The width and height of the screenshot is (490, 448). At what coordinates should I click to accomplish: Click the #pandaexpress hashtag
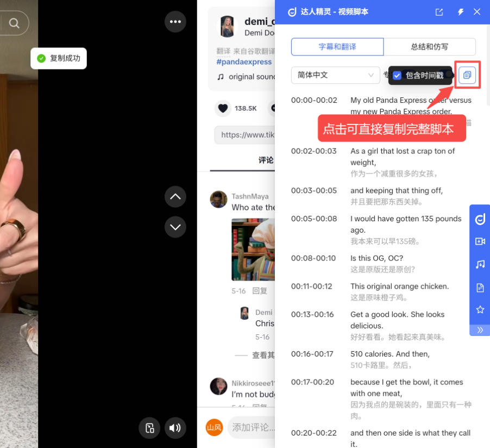[x=244, y=61]
